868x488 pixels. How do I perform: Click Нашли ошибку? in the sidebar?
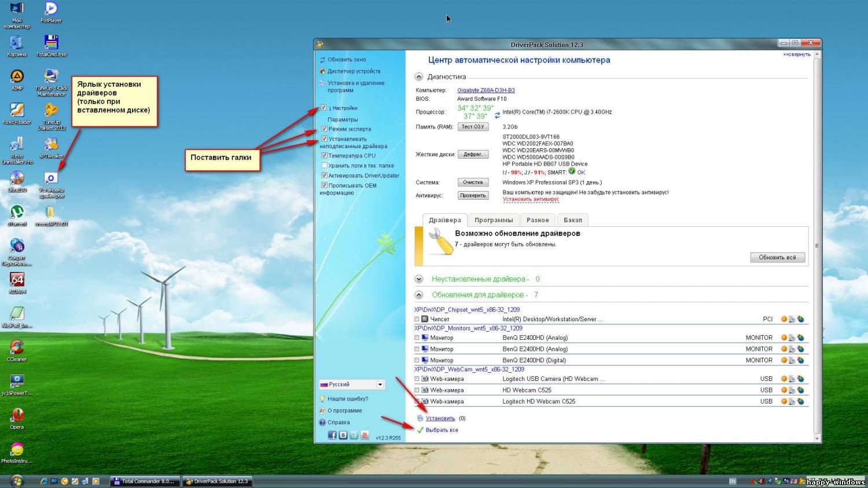coord(347,399)
